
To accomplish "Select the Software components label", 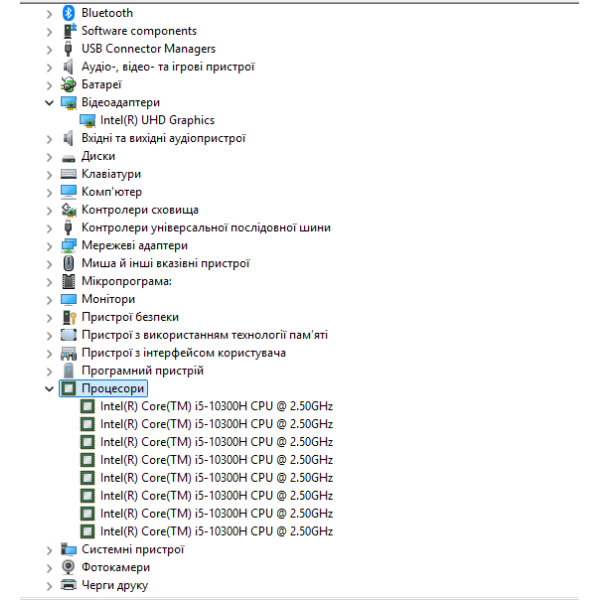I will tap(139, 31).
